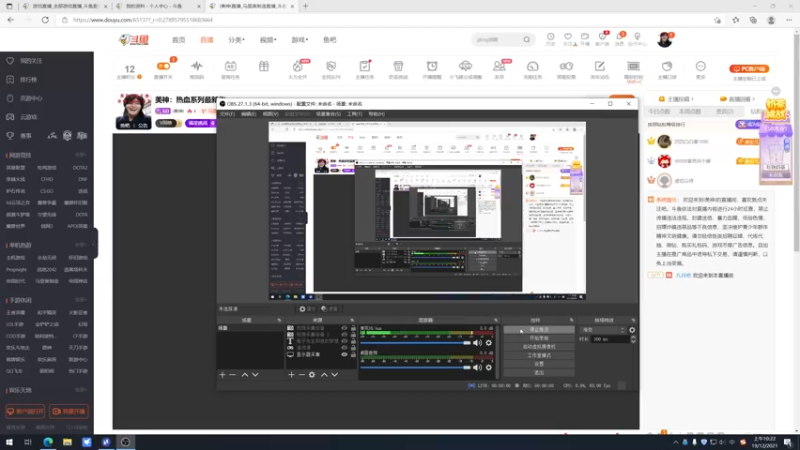Open the waveform icon in streamer toolbar

click(196, 66)
